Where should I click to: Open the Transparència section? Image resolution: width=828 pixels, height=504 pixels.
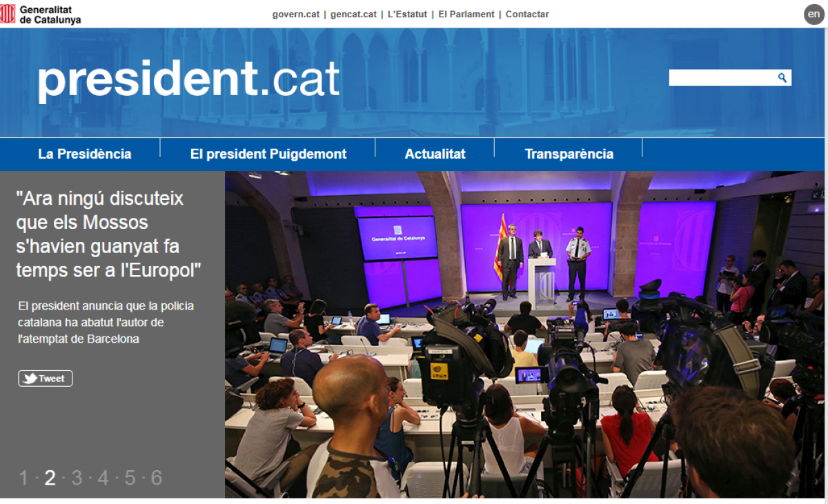569,154
